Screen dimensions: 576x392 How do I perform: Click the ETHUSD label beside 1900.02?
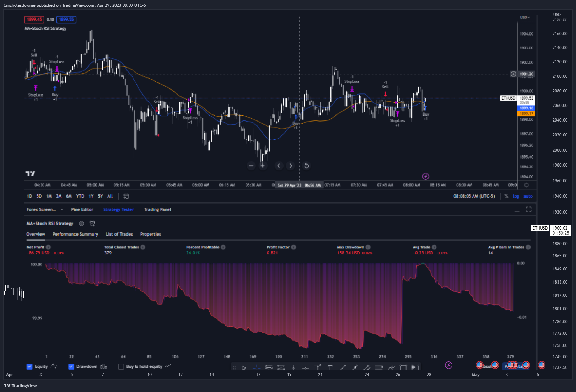coord(540,228)
